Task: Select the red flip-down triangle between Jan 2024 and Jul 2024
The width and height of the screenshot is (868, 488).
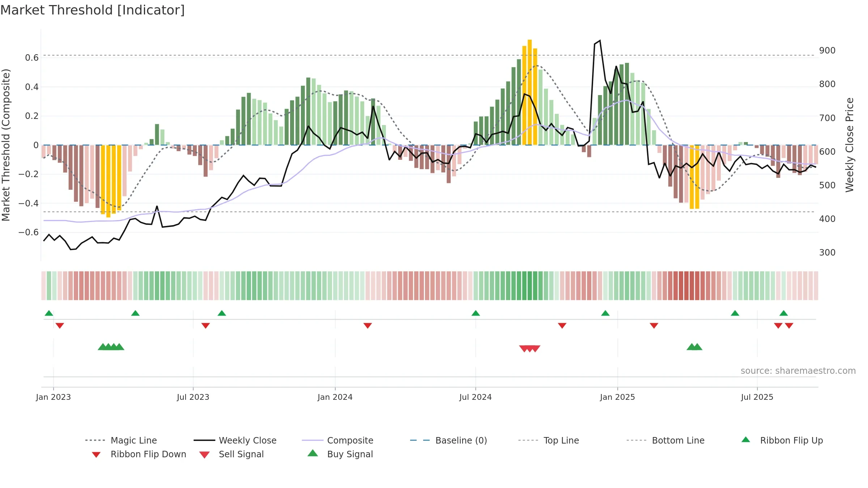Action: click(x=367, y=326)
